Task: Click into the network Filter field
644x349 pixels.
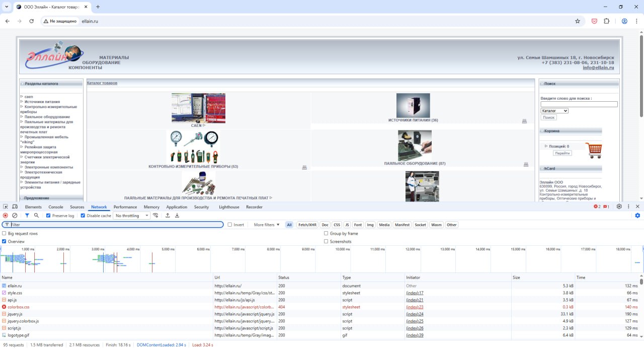Action: click(x=116, y=225)
